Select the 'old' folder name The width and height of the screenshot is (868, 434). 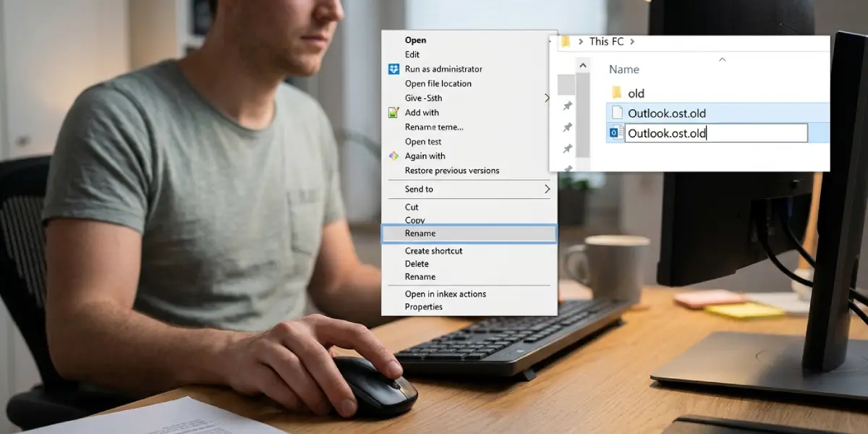coord(636,93)
